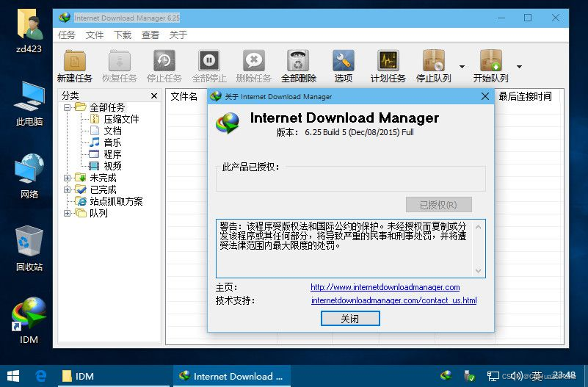Click the 全部删除 trash icon
This screenshot has height=387, width=588.
click(298, 61)
